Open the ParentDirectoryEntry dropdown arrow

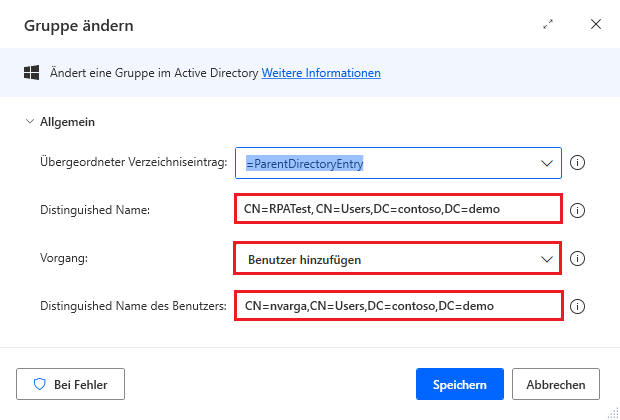547,163
